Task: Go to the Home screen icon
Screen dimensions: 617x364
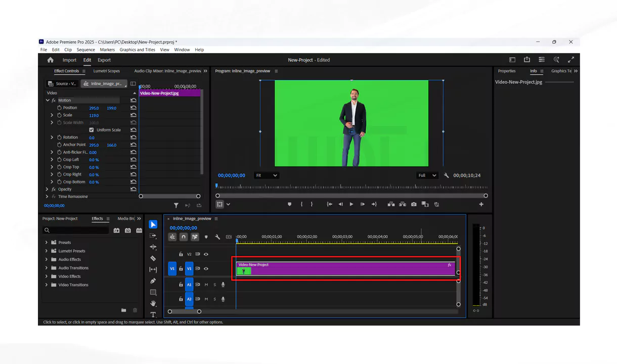Action: pyautogui.click(x=50, y=60)
